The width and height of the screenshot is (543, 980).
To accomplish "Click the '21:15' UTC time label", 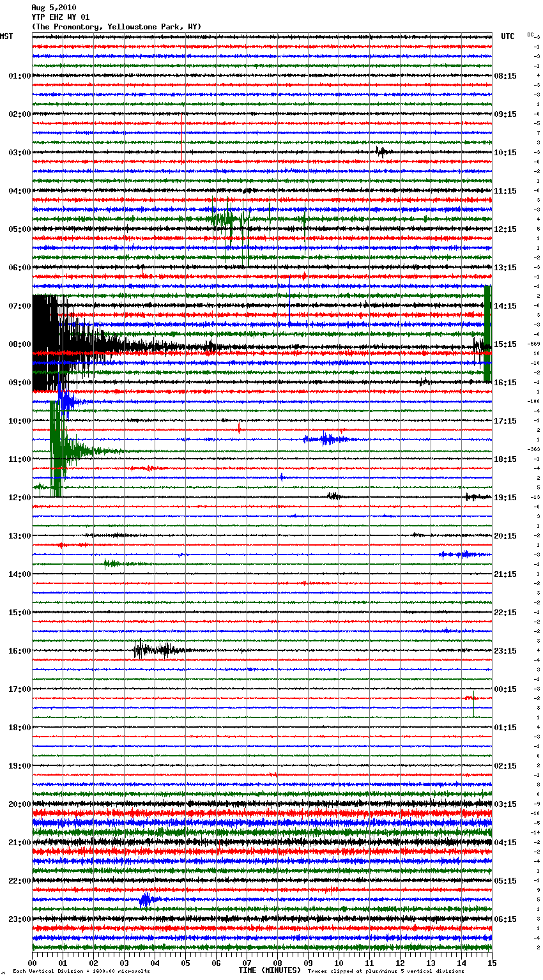I will (x=505, y=574).
